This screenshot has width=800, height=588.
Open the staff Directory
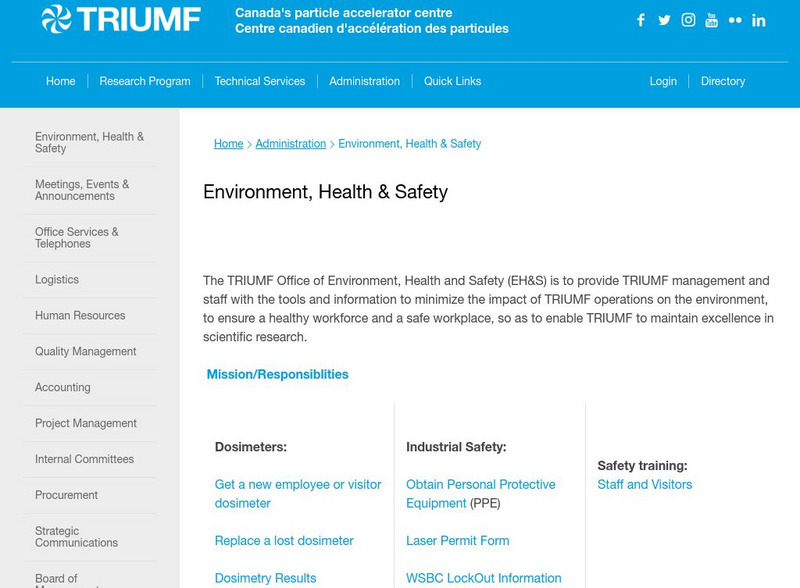(x=723, y=81)
